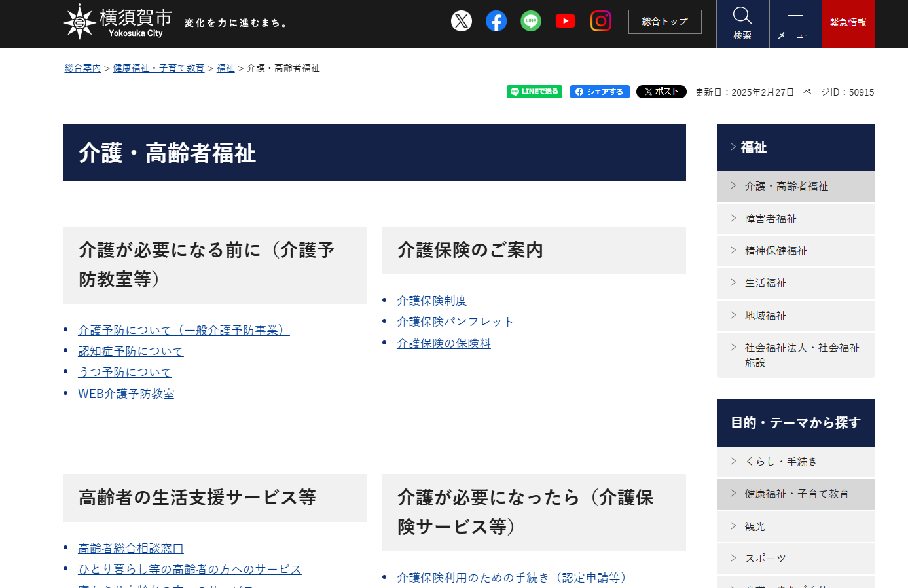Open the 介護保険制度 link
Image resolution: width=908 pixels, height=588 pixels.
point(432,301)
